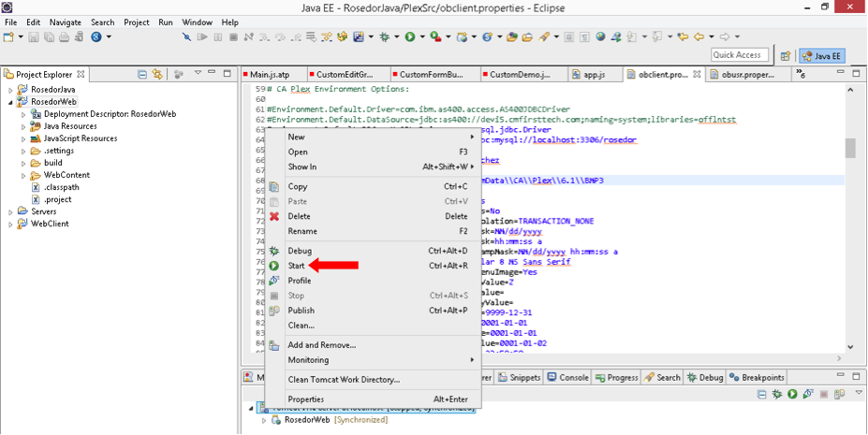
Task: Click Link with Editor icon
Action: click(157, 74)
